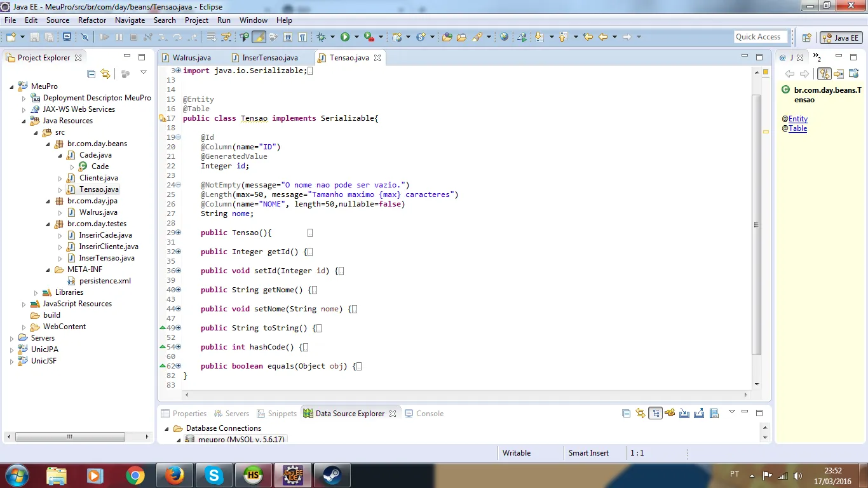Switch to the Java EE perspective button
This screenshot has height=488, width=868.
pos(841,37)
